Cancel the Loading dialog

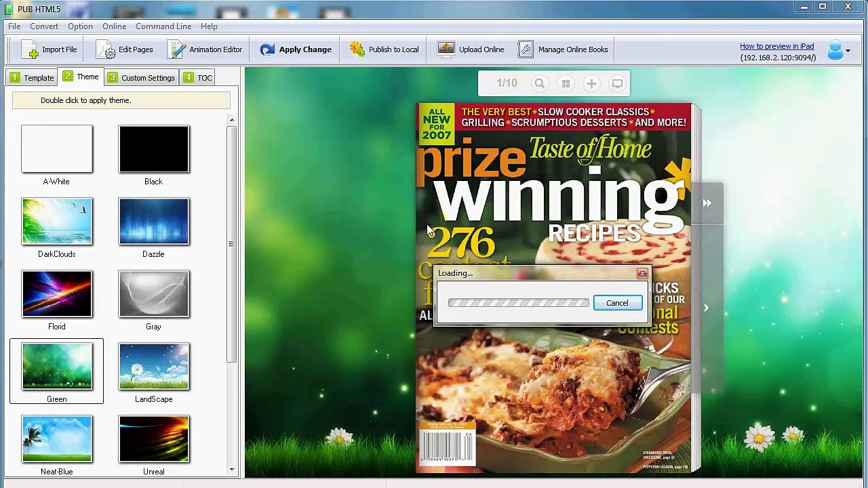point(617,303)
